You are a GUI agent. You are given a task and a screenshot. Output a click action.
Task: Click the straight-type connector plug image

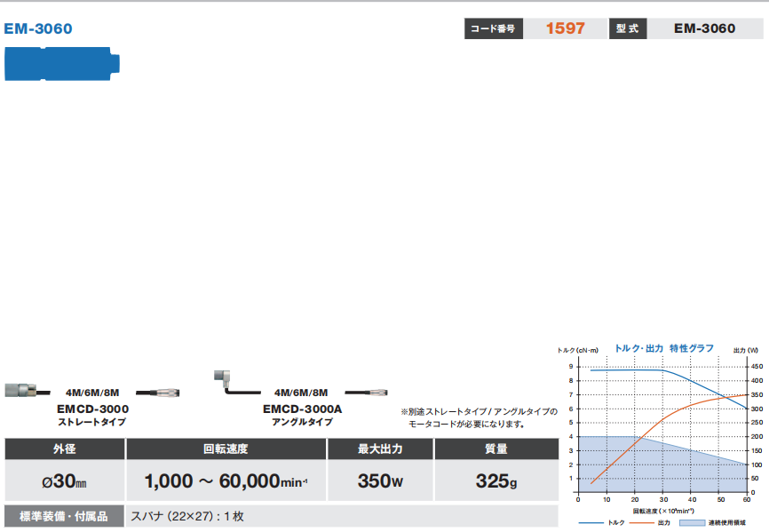(x=23, y=391)
